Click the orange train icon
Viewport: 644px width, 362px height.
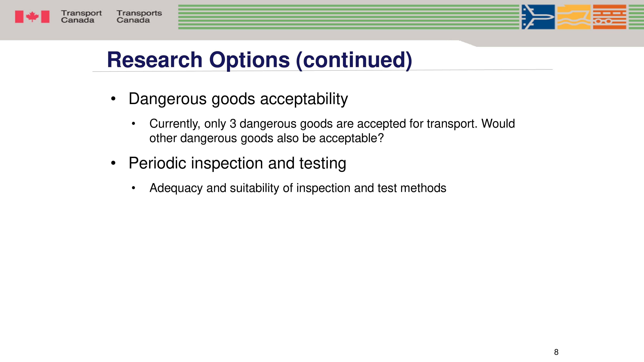[610, 17]
